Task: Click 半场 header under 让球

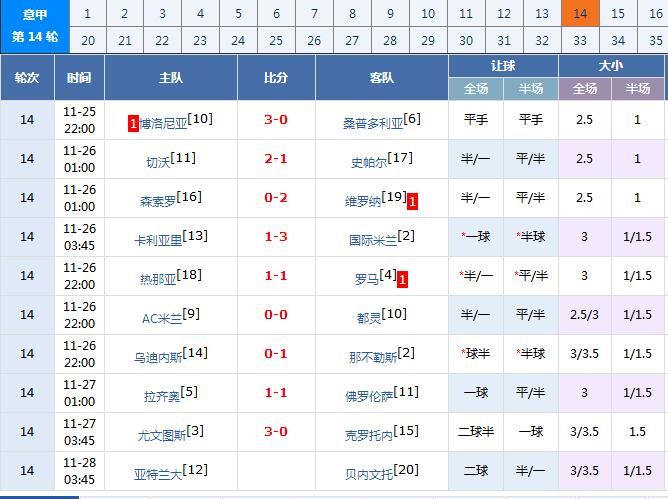Action: coord(531,89)
